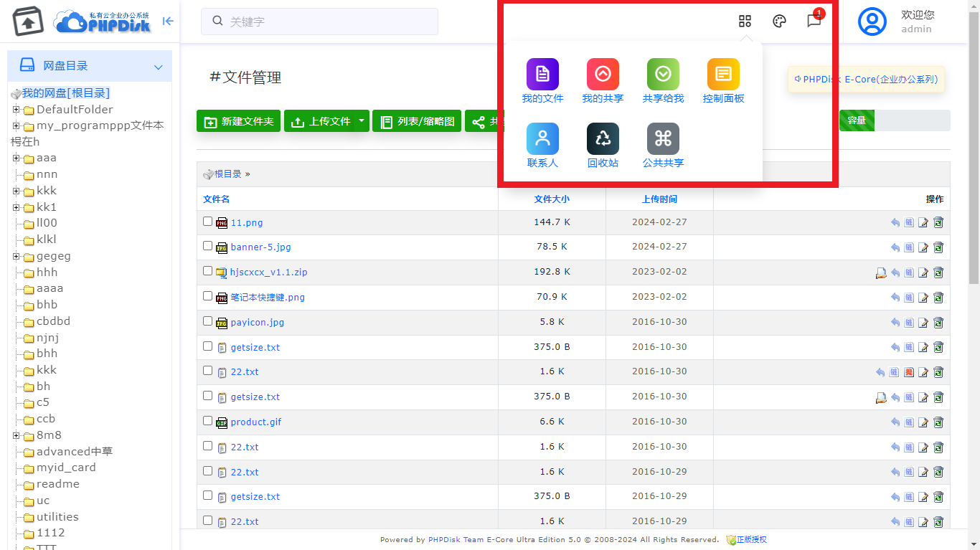The width and height of the screenshot is (980, 550).
Task: Edit payicon.jpg with pencil icon
Action: [923, 323]
